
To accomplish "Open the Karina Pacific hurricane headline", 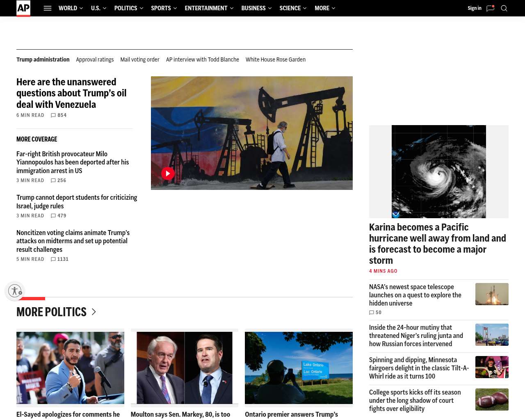I will [x=438, y=244].
